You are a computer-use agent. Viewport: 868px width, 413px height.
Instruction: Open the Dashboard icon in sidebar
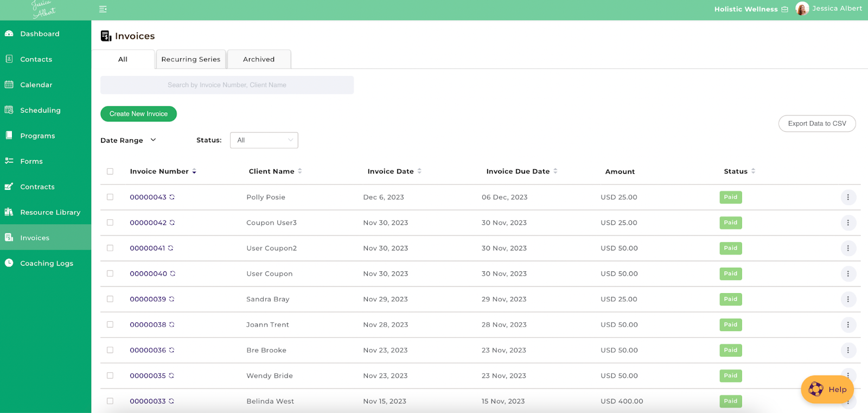click(9, 34)
